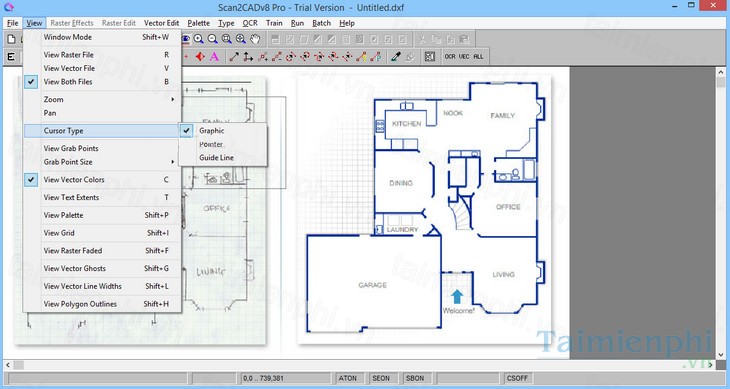The image size is (730, 389).
Task: Select the remove node (minus) tool
Action: (277, 57)
